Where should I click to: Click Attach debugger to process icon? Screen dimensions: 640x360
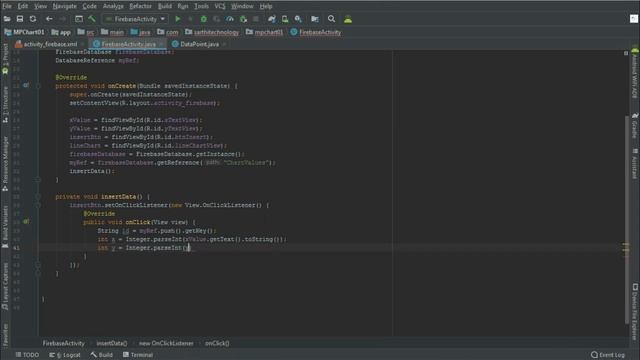click(243, 19)
